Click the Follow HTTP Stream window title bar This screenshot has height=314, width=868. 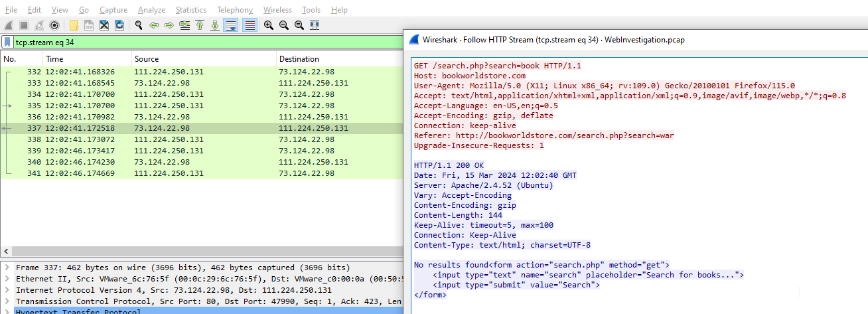637,39
